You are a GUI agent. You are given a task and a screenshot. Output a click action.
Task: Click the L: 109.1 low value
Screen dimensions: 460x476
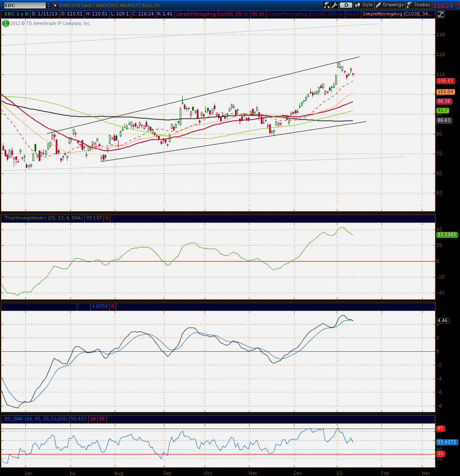click(120, 14)
